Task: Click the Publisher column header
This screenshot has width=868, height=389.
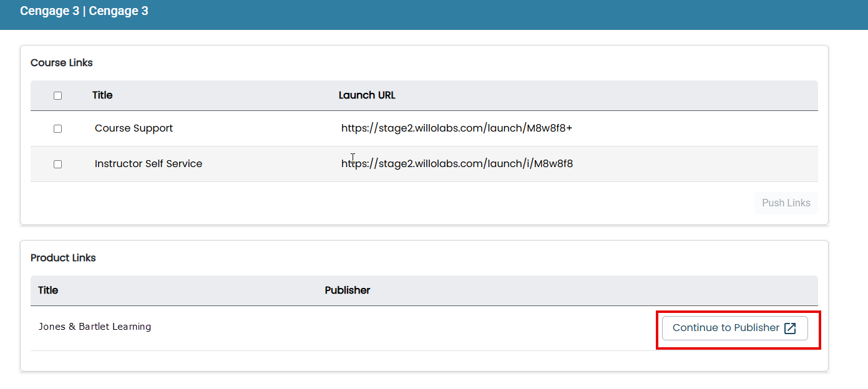Action: click(x=348, y=290)
